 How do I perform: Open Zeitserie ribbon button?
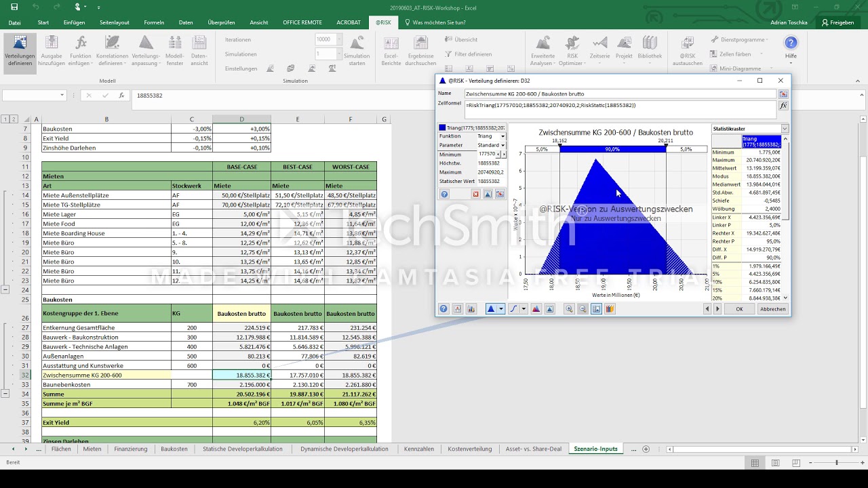click(599, 51)
